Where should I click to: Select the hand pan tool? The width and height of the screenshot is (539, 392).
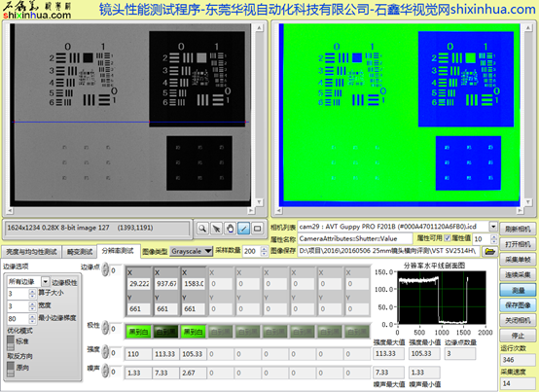click(x=230, y=229)
